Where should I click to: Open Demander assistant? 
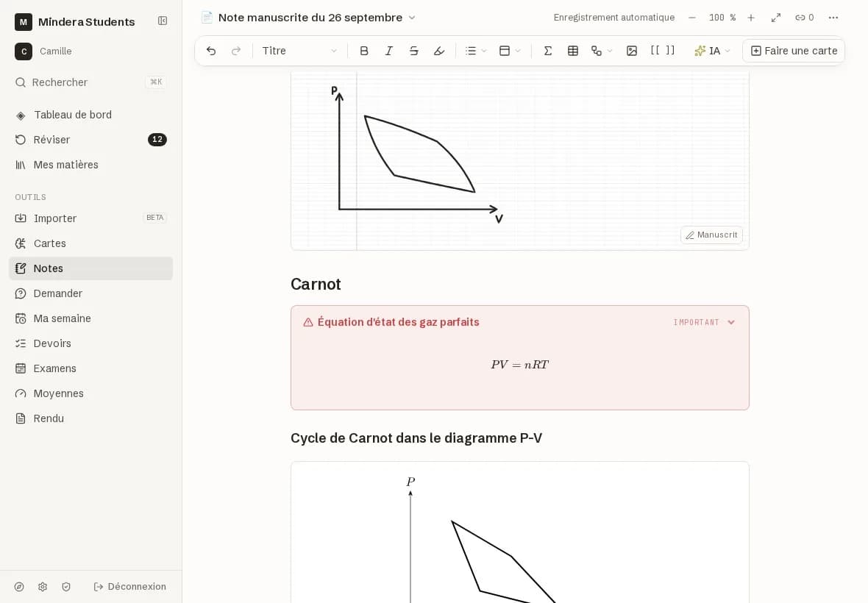tap(90, 293)
